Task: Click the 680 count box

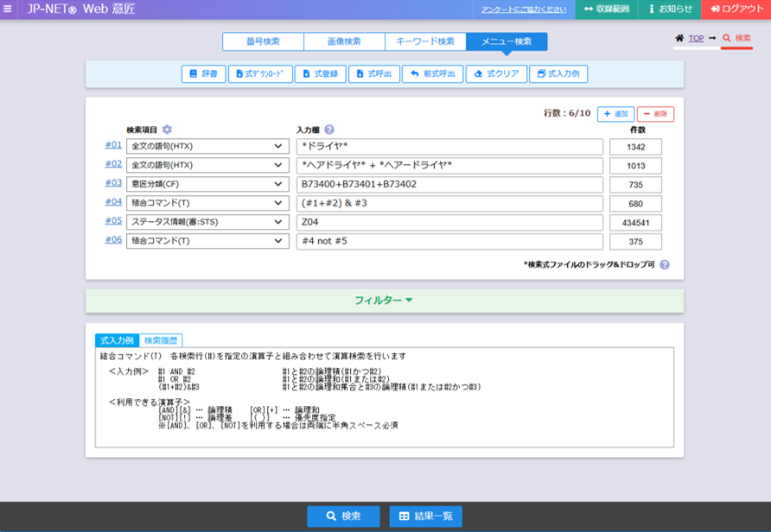Action: [x=636, y=203]
